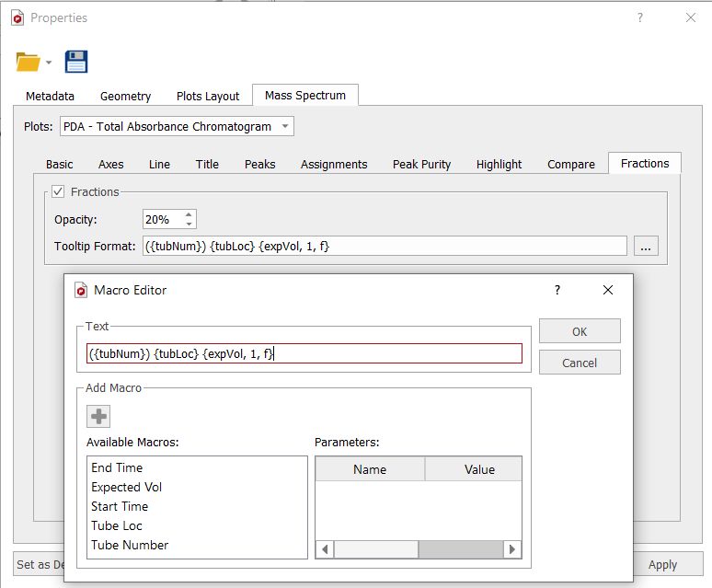
Task: Click the Macro Editor help question mark
Action: [557, 290]
